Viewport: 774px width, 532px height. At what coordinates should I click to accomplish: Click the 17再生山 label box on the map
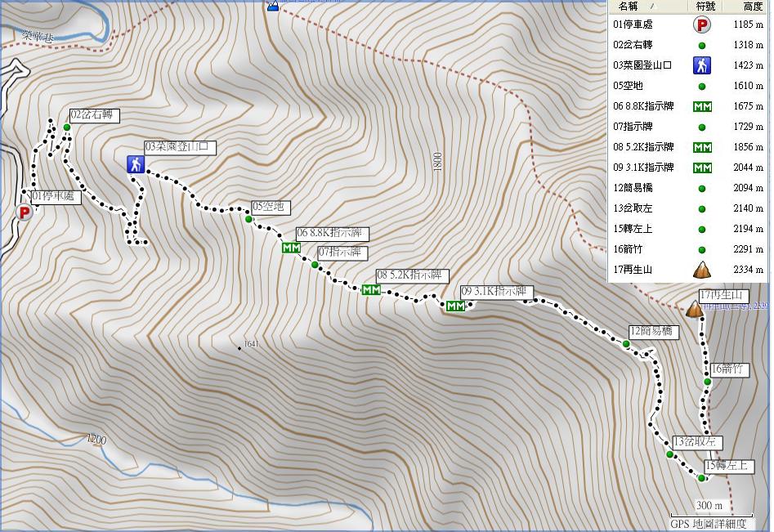point(724,296)
